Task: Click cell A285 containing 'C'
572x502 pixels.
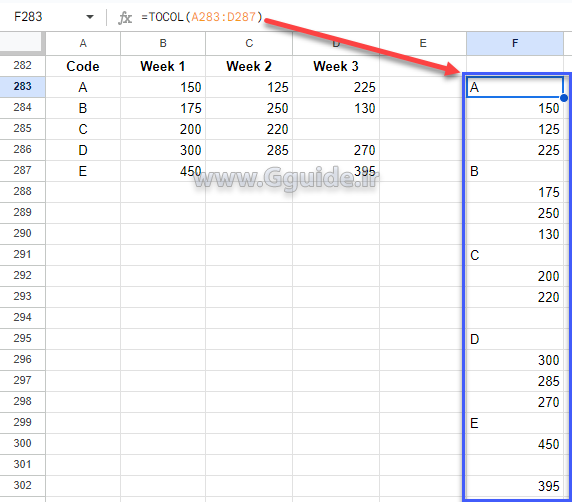Action: [x=83, y=129]
